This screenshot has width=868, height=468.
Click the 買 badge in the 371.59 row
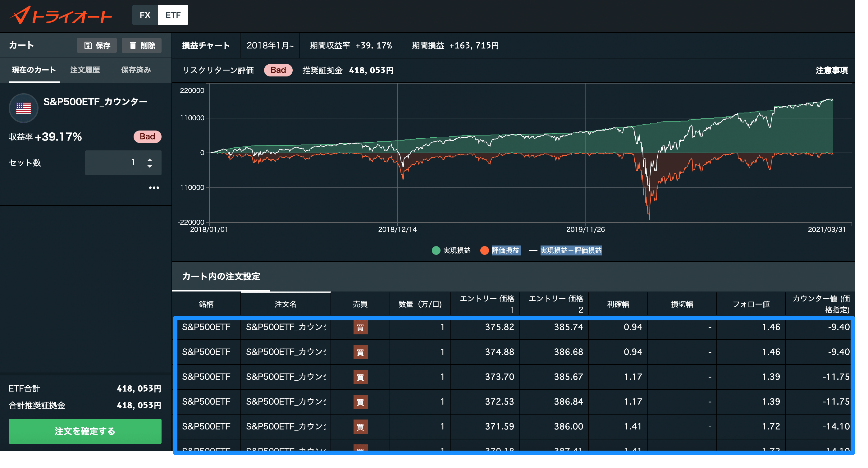pos(360,427)
